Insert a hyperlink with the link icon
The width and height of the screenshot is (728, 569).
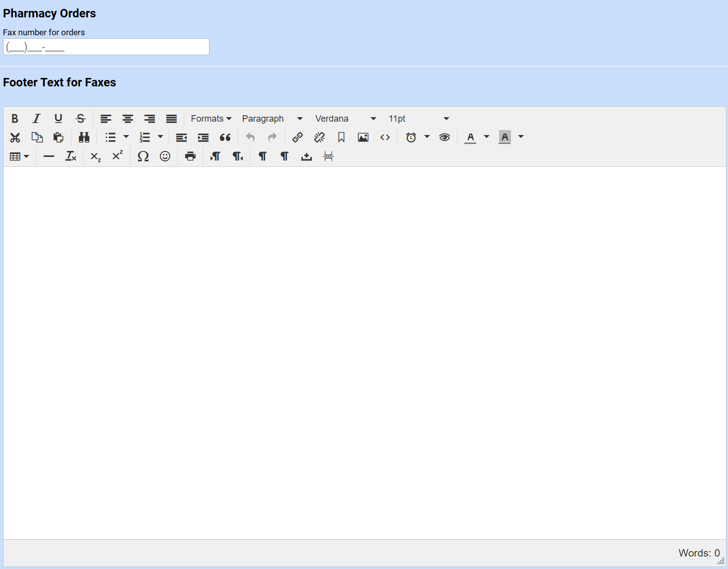pos(297,138)
